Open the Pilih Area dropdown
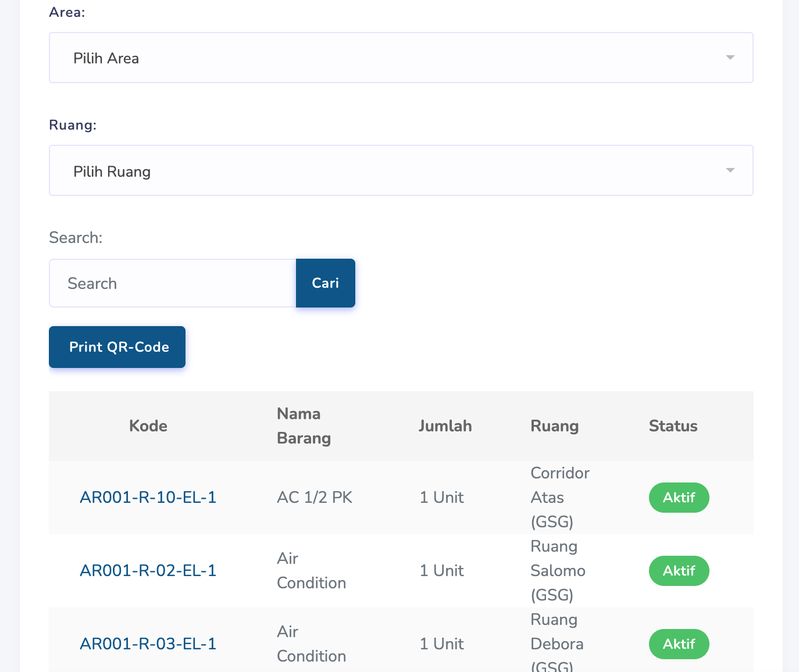799x672 pixels. (x=401, y=58)
